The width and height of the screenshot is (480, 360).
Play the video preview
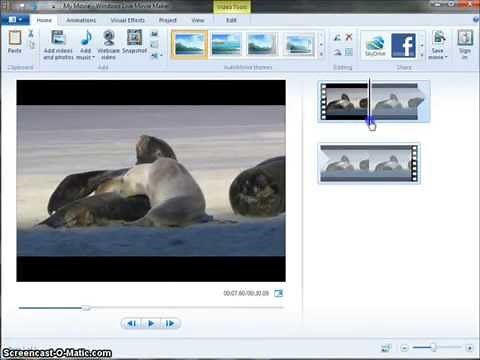pos(151,323)
